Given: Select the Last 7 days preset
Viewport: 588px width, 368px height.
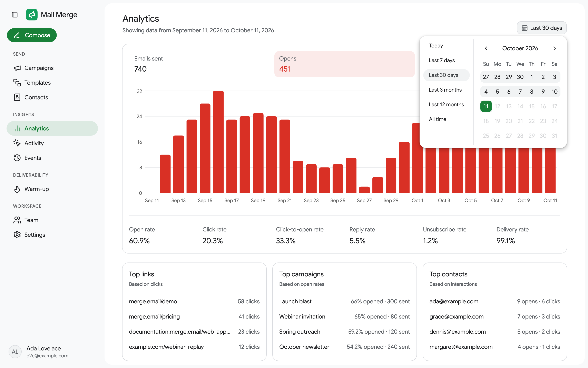Looking at the screenshot, I should coord(446,60).
